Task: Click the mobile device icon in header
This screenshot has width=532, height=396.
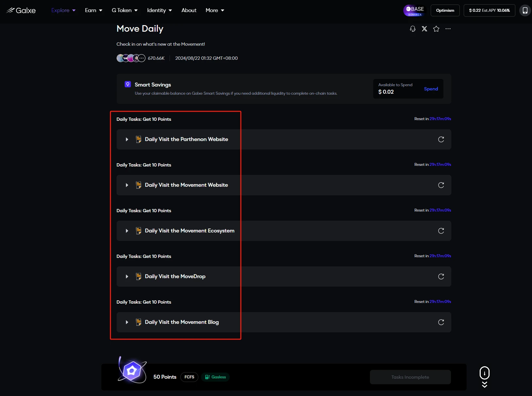Action: 525,10
